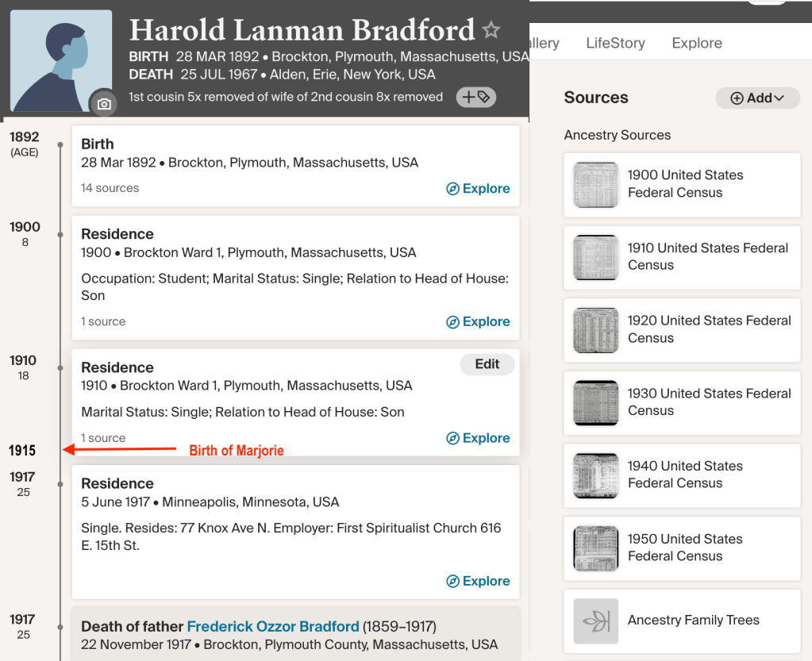Click the add tag icon button
The height and width of the screenshot is (661, 812).
(476, 97)
